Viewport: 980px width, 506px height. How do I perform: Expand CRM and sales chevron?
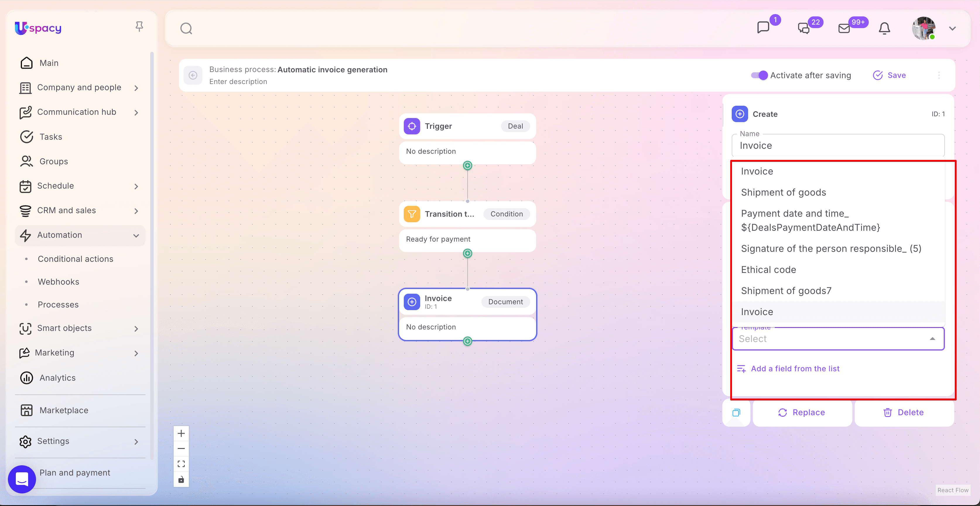click(136, 211)
